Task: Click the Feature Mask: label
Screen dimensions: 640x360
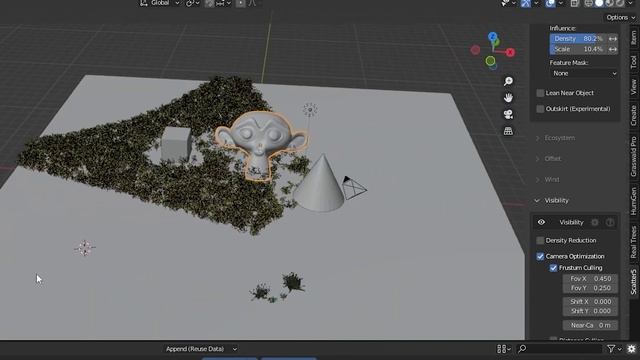Action: 569,63
